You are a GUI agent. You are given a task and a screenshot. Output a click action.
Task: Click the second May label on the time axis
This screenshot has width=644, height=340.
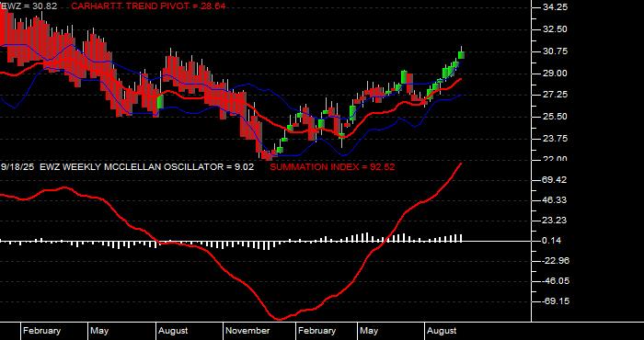(x=369, y=331)
